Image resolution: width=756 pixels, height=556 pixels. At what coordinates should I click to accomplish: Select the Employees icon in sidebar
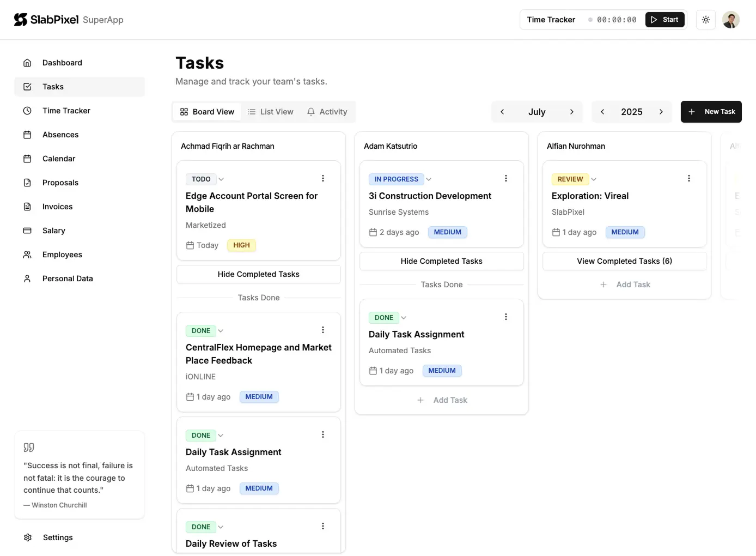(x=27, y=255)
